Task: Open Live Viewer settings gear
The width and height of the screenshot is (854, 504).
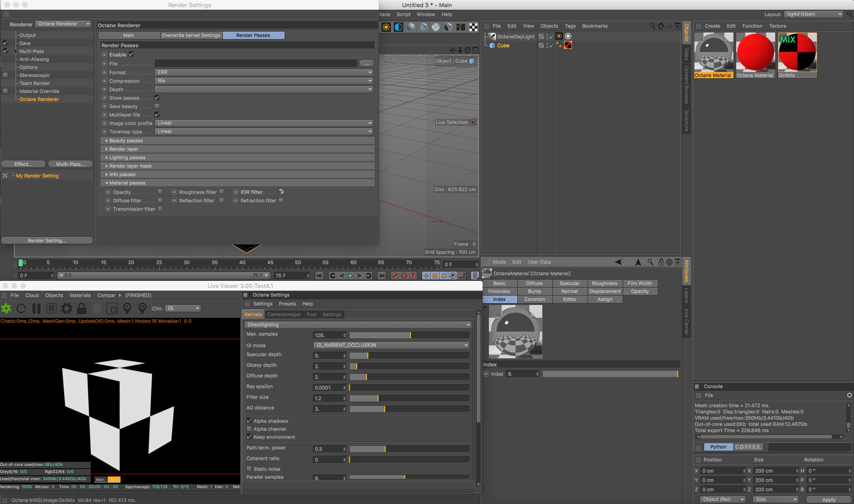Action: point(67,308)
